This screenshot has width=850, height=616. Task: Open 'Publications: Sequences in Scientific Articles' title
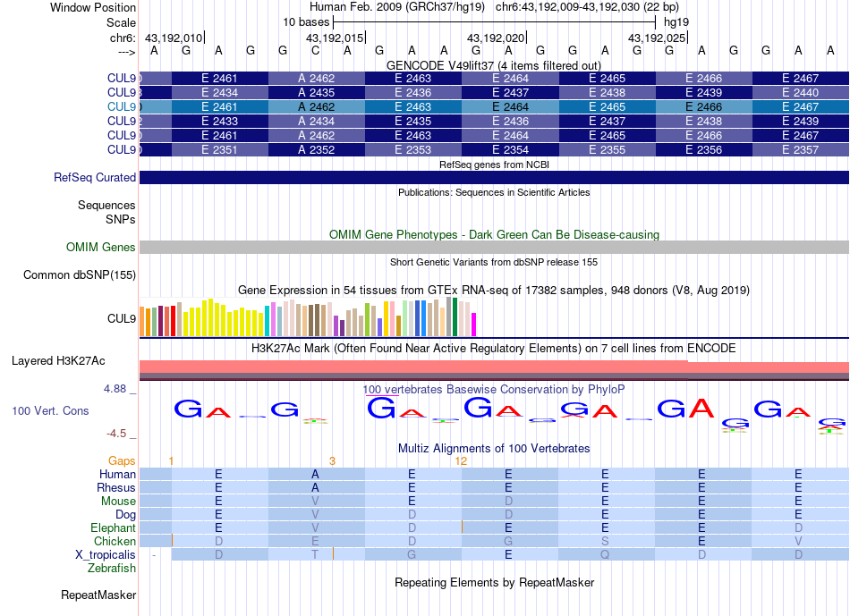pos(494,192)
